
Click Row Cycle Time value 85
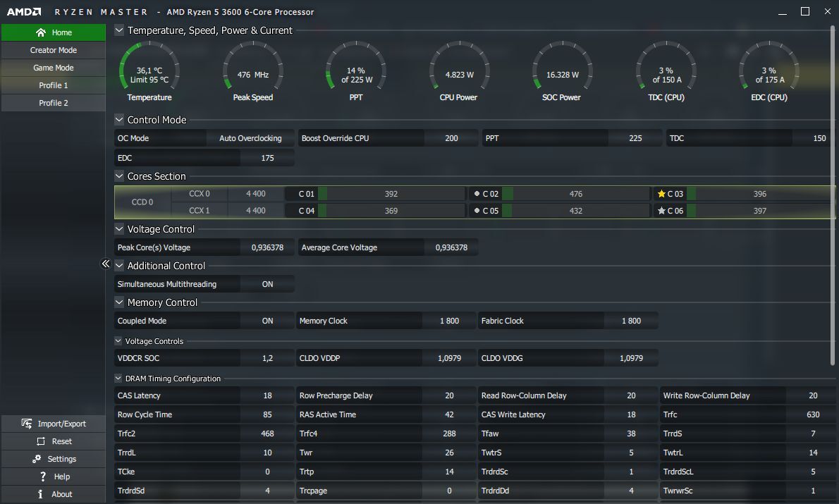[x=267, y=414]
